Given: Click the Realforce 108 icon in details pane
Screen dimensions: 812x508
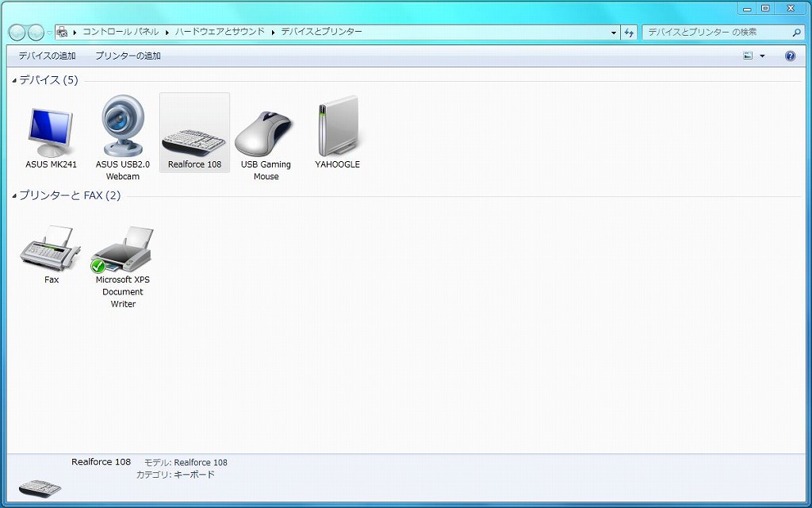Looking at the screenshot, I should pyautogui.click(x=40, y=487).
